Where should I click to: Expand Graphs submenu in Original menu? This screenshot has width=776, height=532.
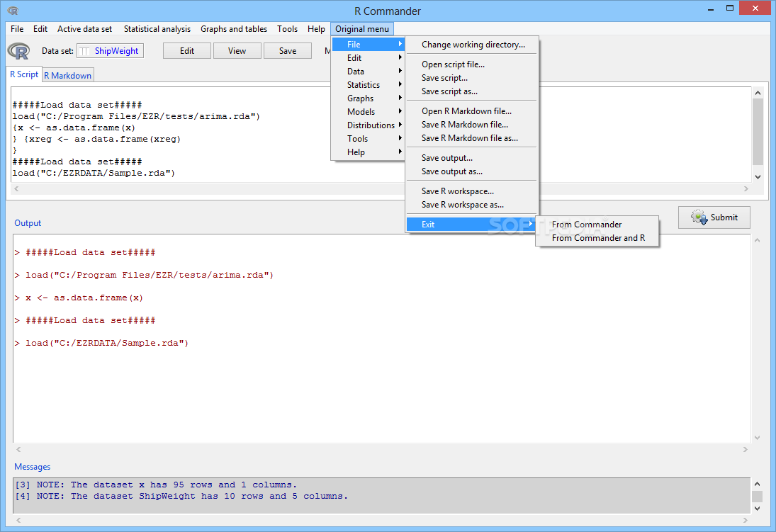click(x=369, y=98)
